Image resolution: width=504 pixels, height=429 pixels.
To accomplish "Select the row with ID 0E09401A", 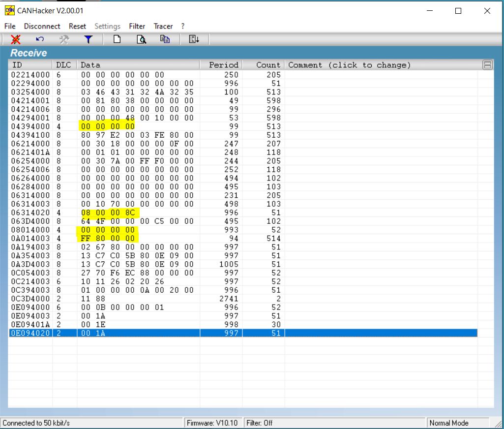I will (243, 325).
